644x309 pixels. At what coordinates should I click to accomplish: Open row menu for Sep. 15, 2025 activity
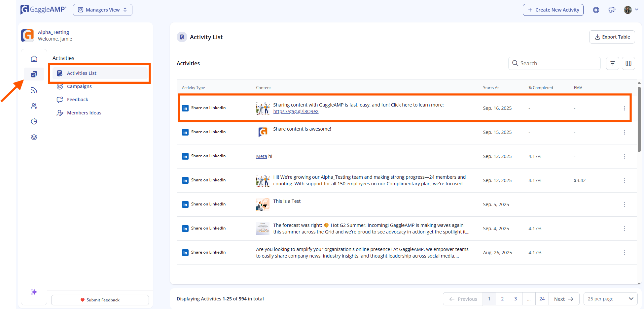624,132
